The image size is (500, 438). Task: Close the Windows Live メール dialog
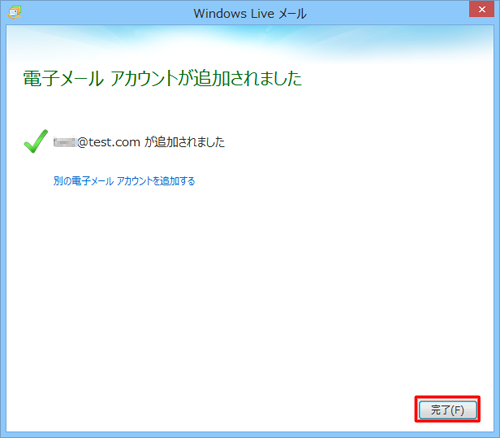[481, 9]
